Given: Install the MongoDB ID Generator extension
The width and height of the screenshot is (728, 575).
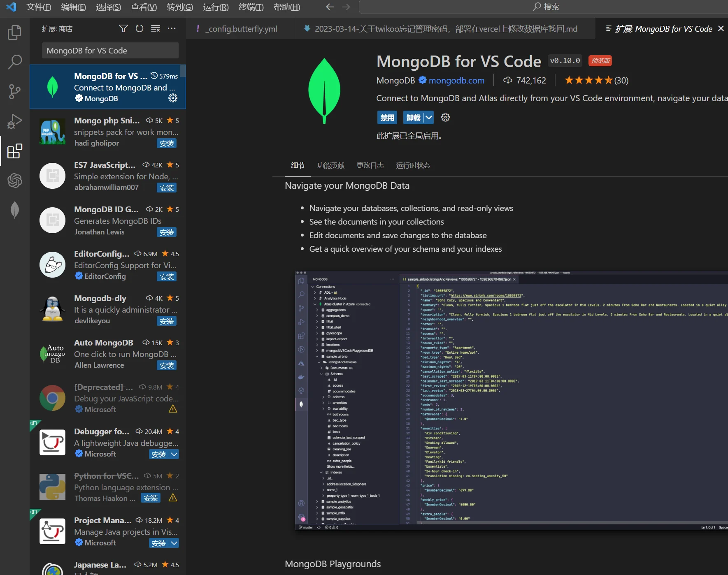Looking at the screenshot, I should pyautogui.click(x=167, y=232).
